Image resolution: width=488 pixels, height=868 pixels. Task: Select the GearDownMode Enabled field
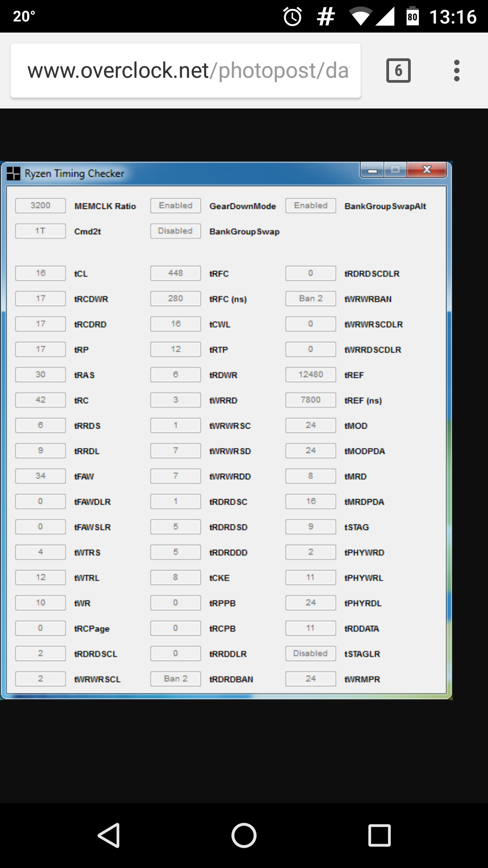pos(176,206)
